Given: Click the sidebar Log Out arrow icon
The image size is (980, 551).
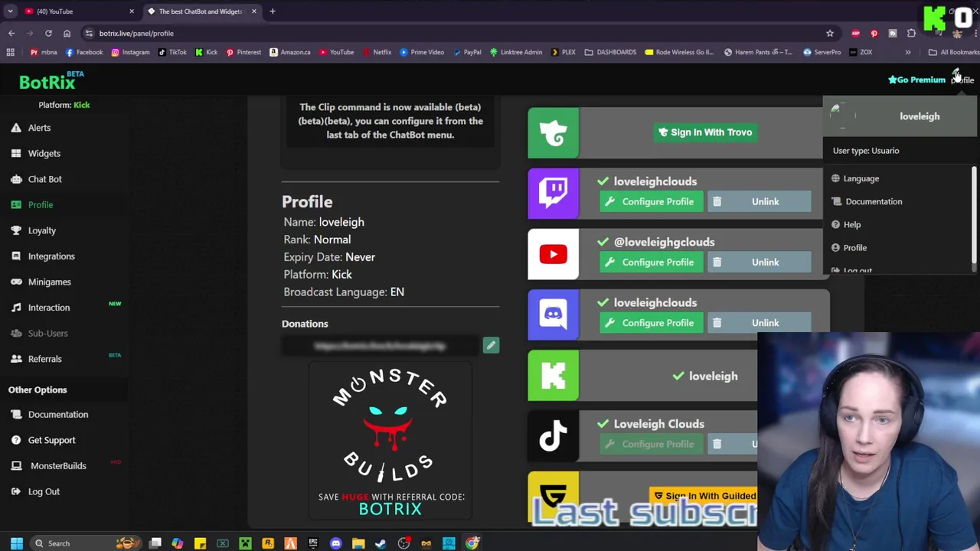Looking at the screenshot, I should tap(16, 491).
